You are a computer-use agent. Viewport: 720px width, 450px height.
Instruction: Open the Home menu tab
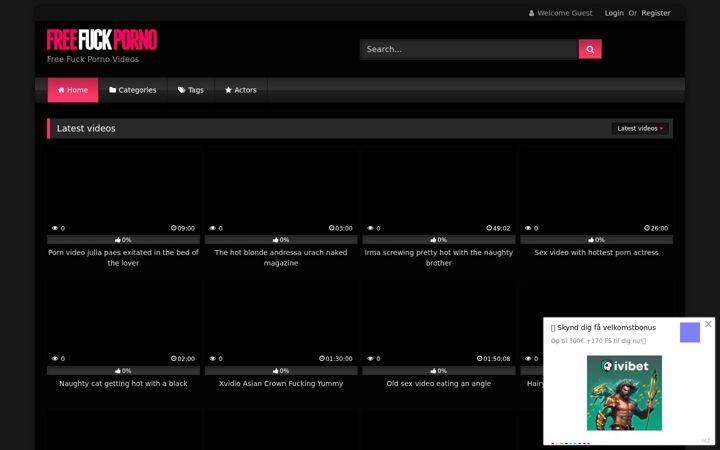[x=73, y=90]
